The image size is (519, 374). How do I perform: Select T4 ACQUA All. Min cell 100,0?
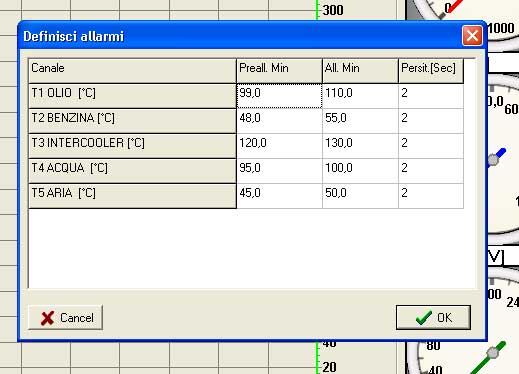[360, 171]
